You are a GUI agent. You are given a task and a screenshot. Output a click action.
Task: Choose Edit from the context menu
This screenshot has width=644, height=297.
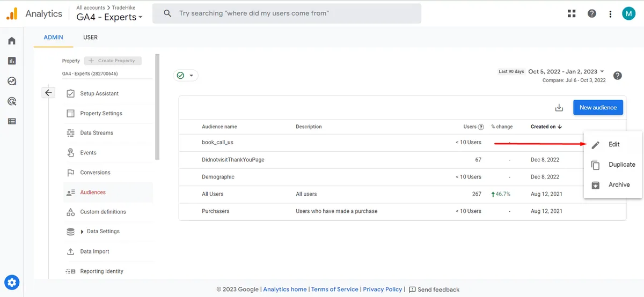click(613, 145)
